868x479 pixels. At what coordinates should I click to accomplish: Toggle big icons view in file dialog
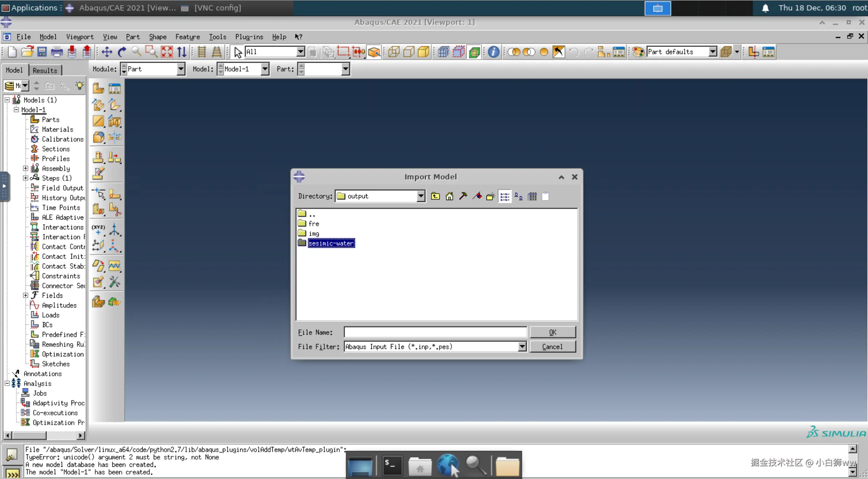coord(519,196)
